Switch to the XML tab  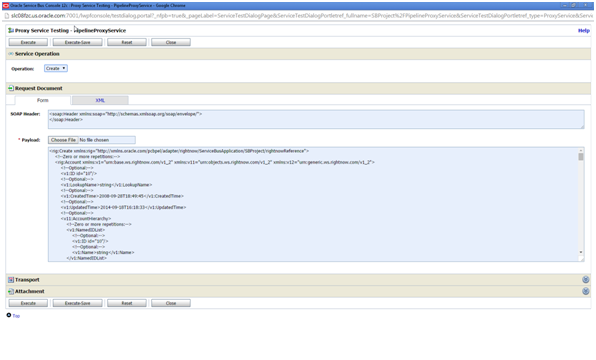(100, 100)
